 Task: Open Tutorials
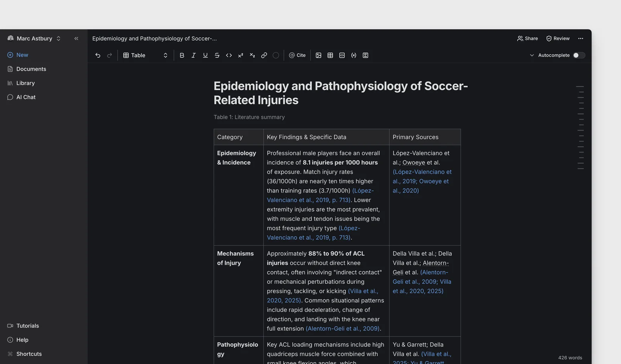click(x=23, y=326)
